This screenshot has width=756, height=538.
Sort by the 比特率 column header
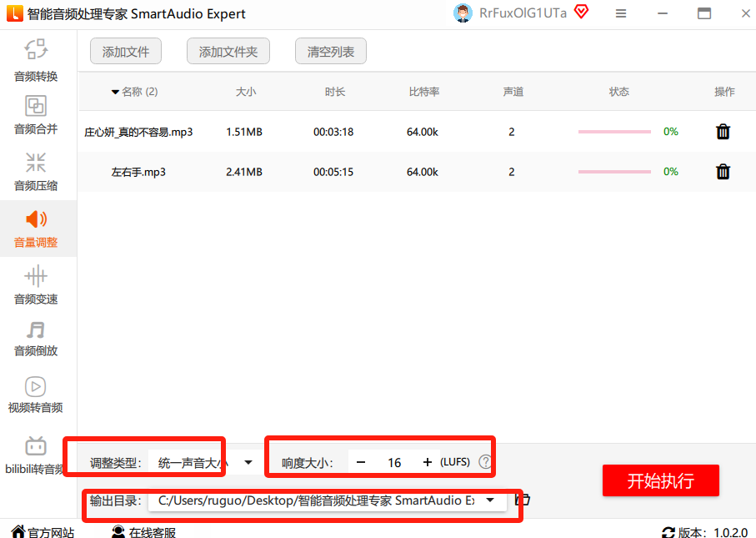tap(424, 92)
